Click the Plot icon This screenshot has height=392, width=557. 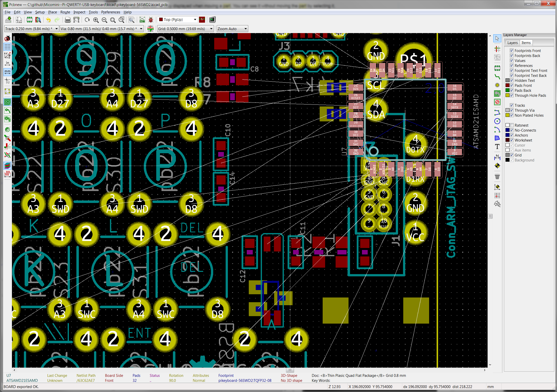(77, 20)
